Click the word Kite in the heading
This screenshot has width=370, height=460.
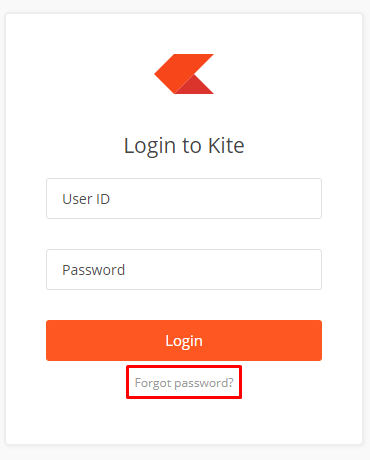[226, 145]
